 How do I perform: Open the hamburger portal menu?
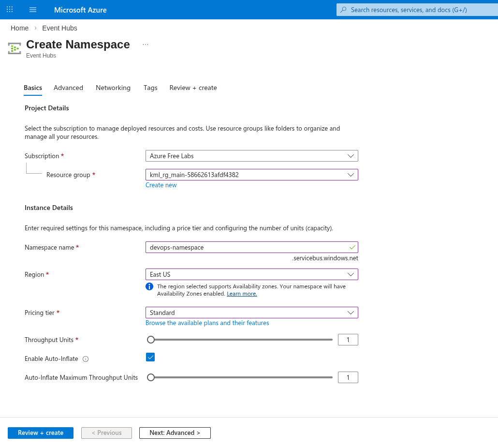(33, 10)
